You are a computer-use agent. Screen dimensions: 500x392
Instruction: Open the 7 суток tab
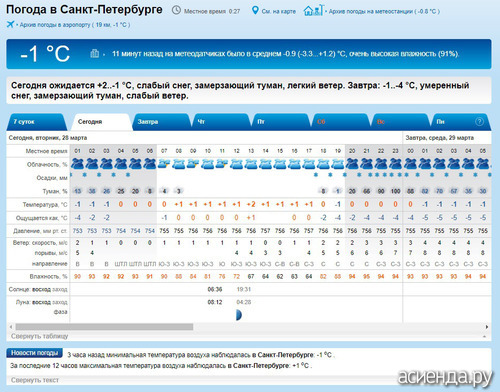36,122
